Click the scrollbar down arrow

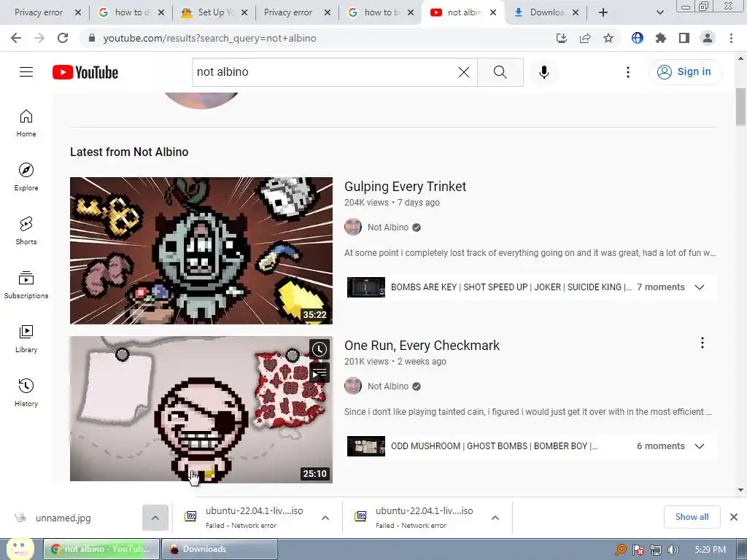740,489
